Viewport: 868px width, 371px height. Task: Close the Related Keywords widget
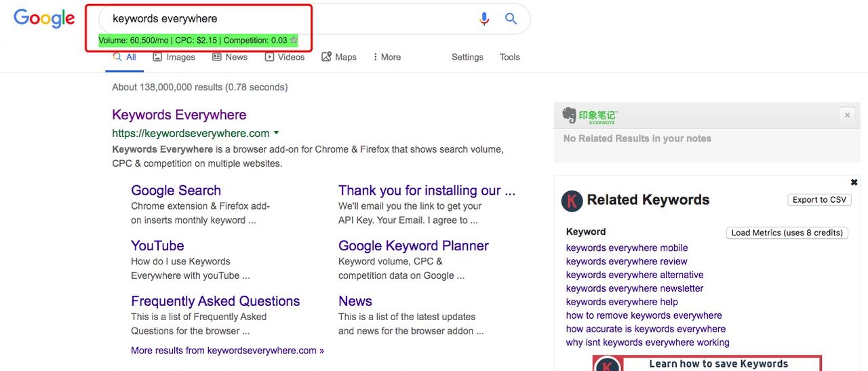[854, 182]
